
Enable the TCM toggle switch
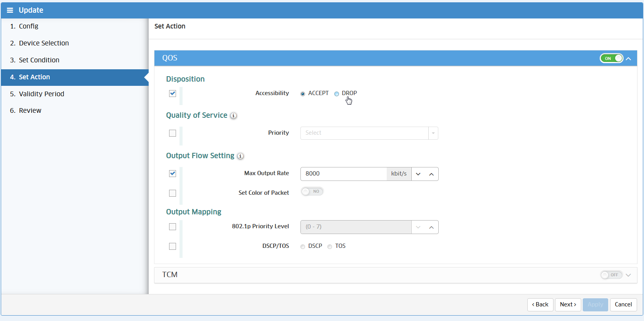point(611,275)
